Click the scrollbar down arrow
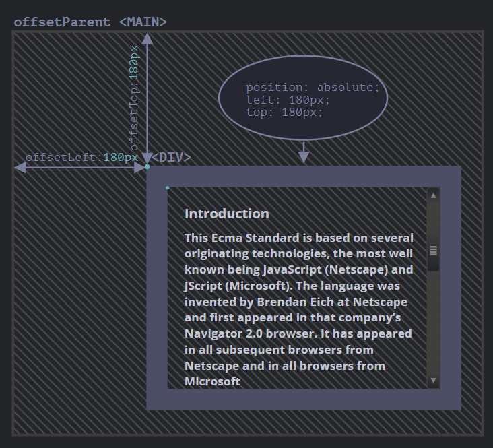 pyautogui.click(x=434, y=381)
